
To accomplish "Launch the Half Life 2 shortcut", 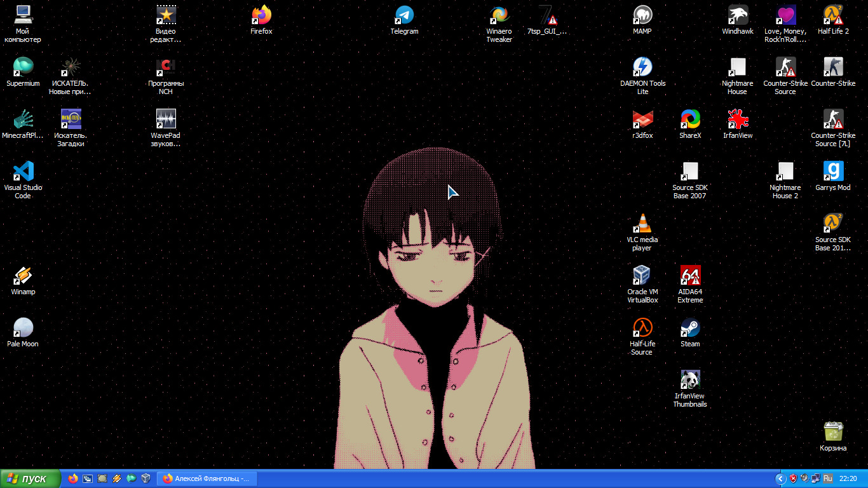I will (833, 20).
